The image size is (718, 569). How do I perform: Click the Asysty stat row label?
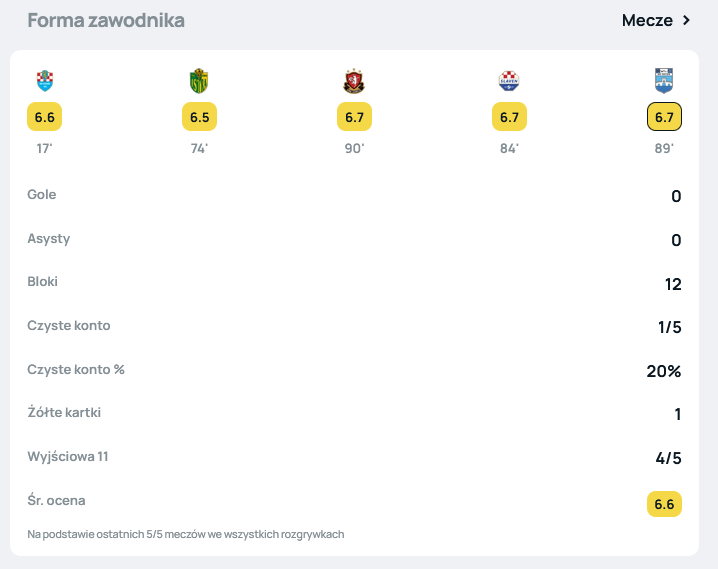(48, 239)
